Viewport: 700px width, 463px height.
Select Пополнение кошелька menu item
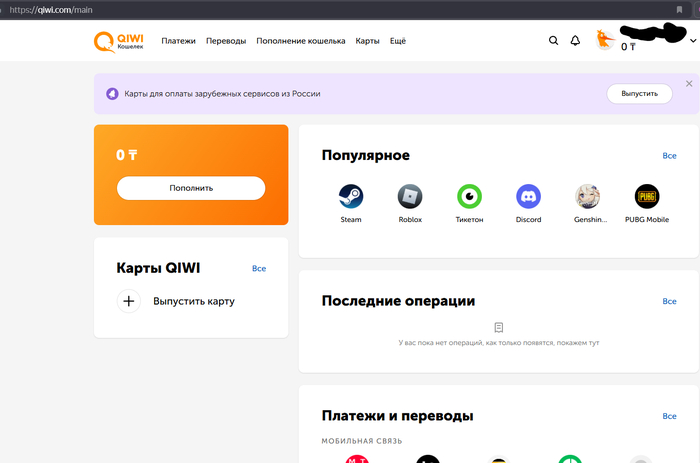[x=300, y=41]
